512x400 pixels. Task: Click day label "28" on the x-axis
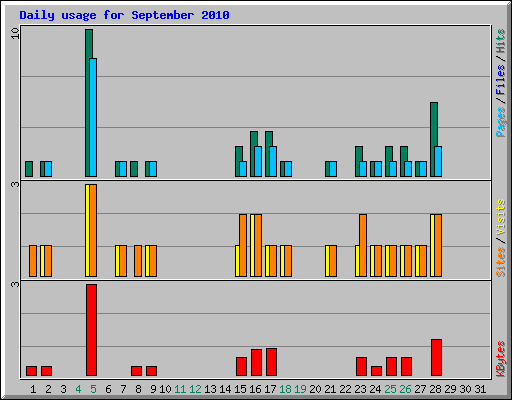tap(435, 389)
